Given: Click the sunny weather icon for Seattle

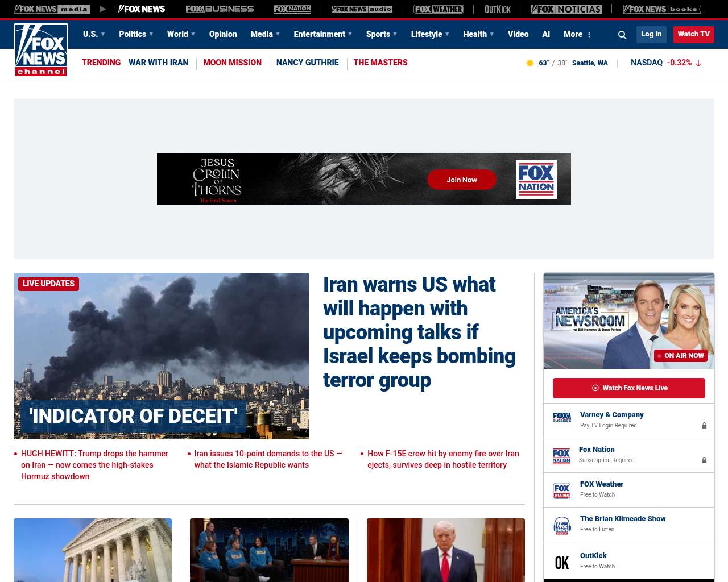Looking at the screenshot, I should pos(530,63).
